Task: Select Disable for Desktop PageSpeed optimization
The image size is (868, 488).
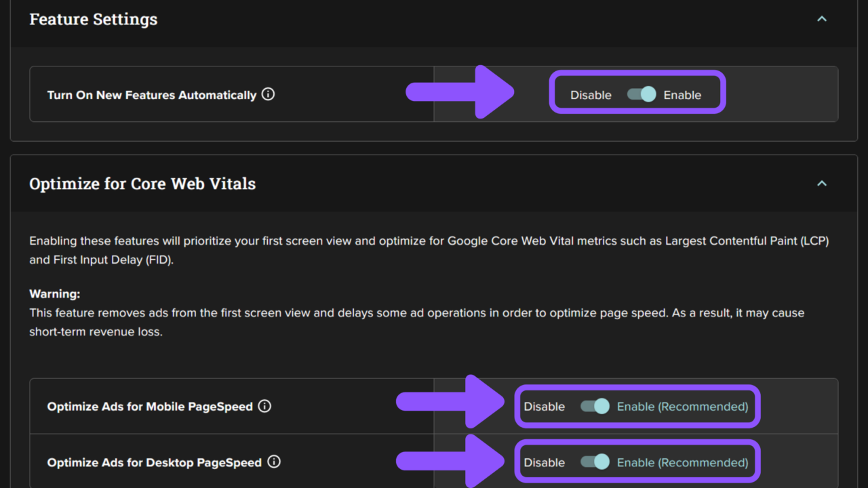Action: click(544, 462)
